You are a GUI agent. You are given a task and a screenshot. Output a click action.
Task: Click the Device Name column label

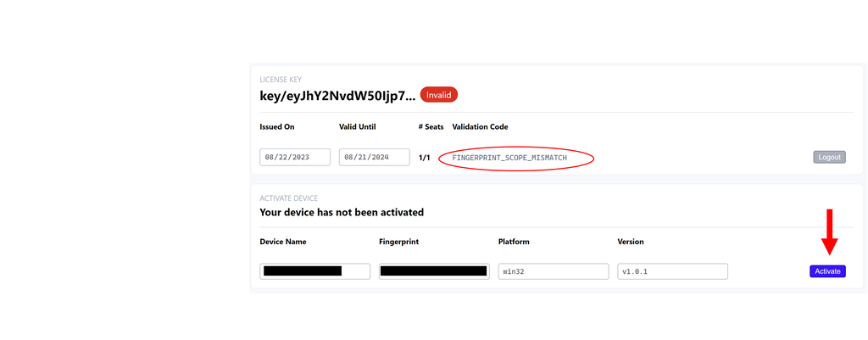click(x=283, y=242)
